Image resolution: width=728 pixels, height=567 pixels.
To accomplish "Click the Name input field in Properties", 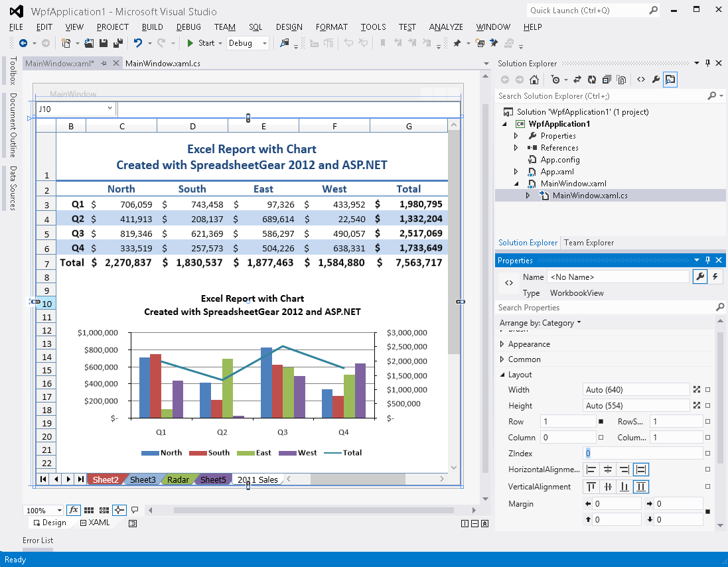I will pos(619,277).
